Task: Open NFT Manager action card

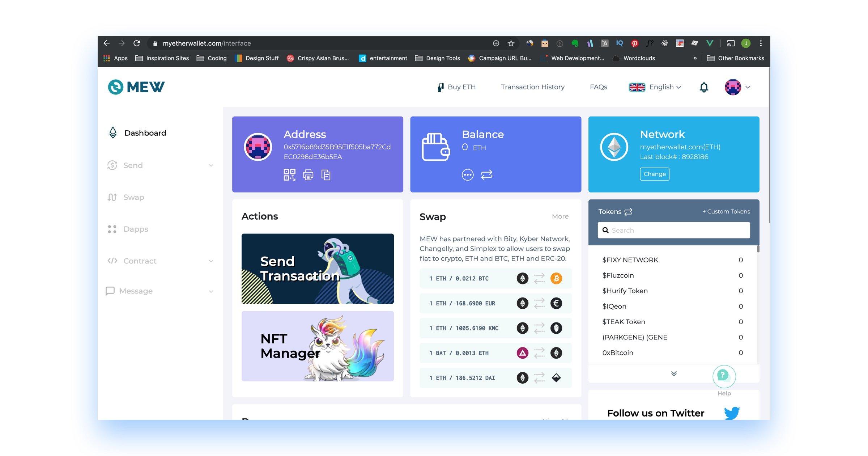Action: pos(318,346)
